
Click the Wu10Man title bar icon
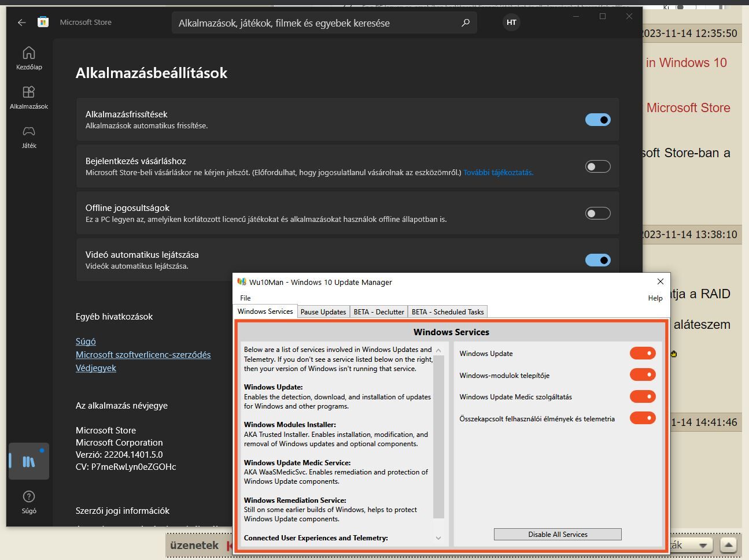tap(242, 282)
